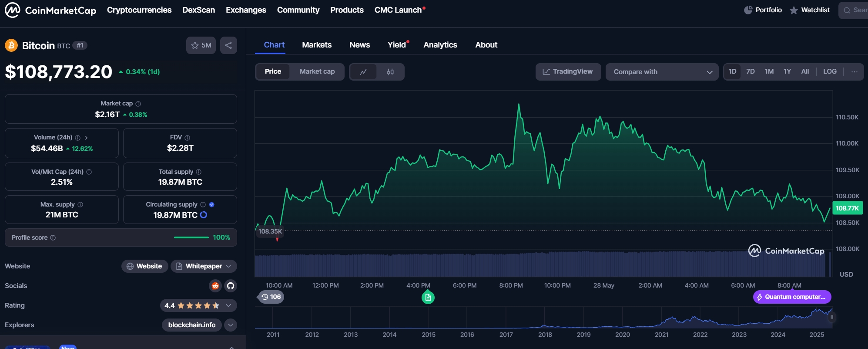Open Products menu

point(347,10)
